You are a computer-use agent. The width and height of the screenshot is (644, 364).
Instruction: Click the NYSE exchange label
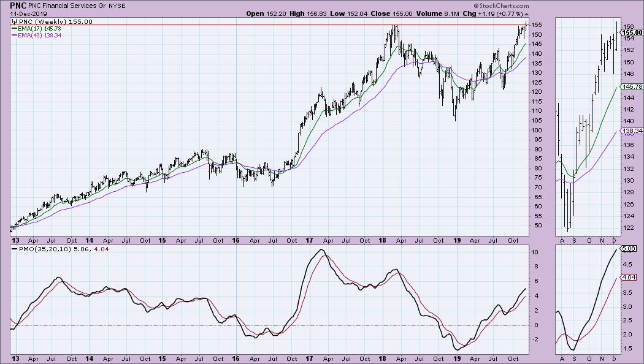click(x=117, y=6)
